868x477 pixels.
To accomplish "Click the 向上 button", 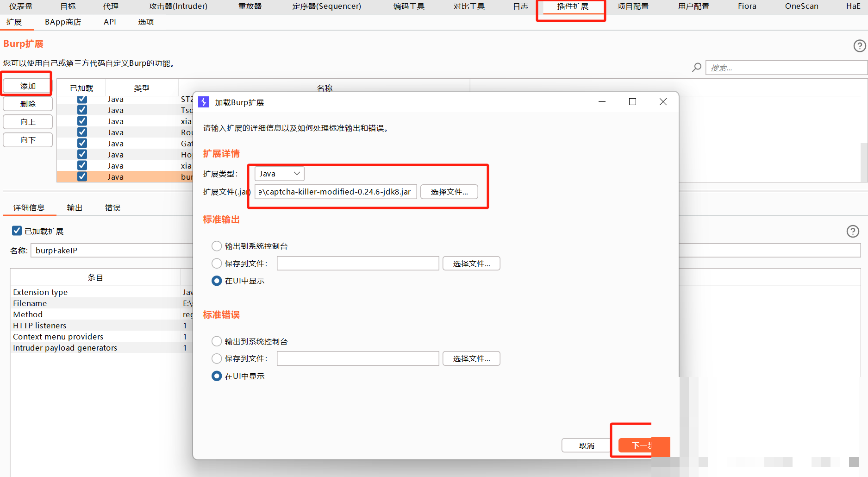I will (28, 122).
